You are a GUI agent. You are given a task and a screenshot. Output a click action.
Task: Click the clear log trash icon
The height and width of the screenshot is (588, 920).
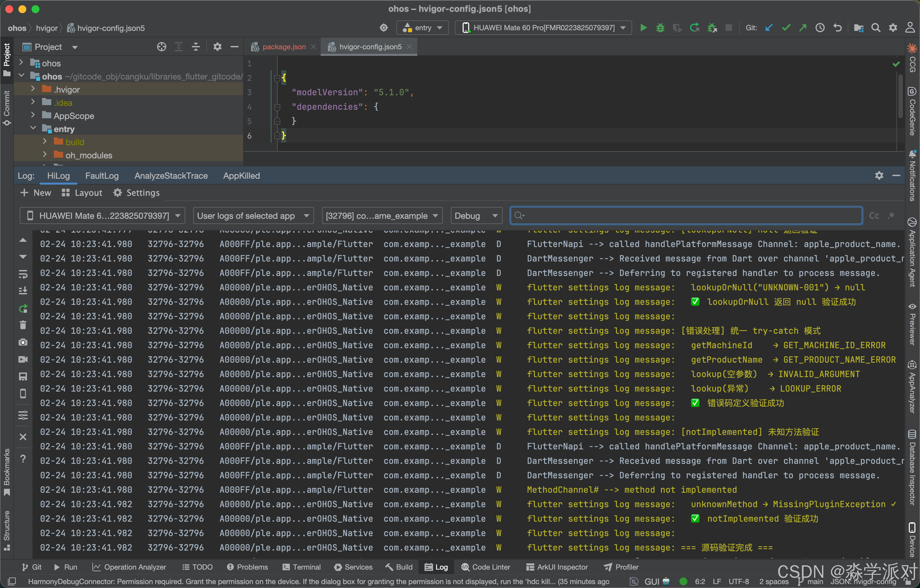[23, 325]
